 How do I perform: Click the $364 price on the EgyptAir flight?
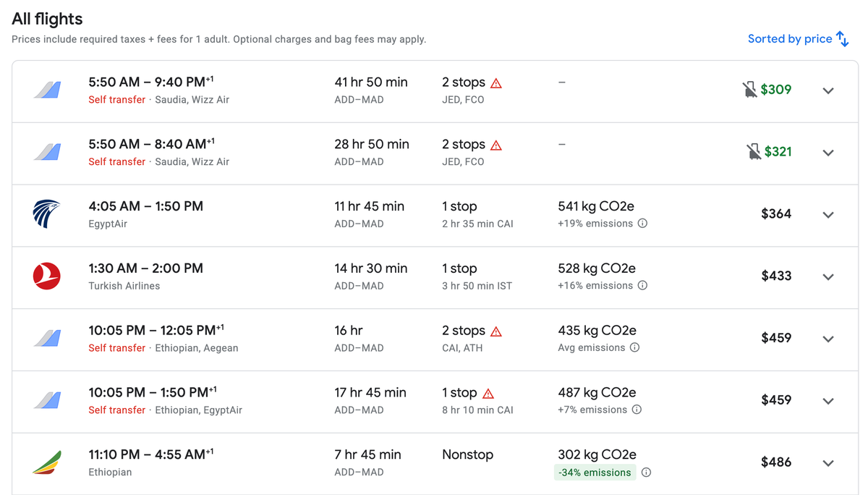pos(778,214)
